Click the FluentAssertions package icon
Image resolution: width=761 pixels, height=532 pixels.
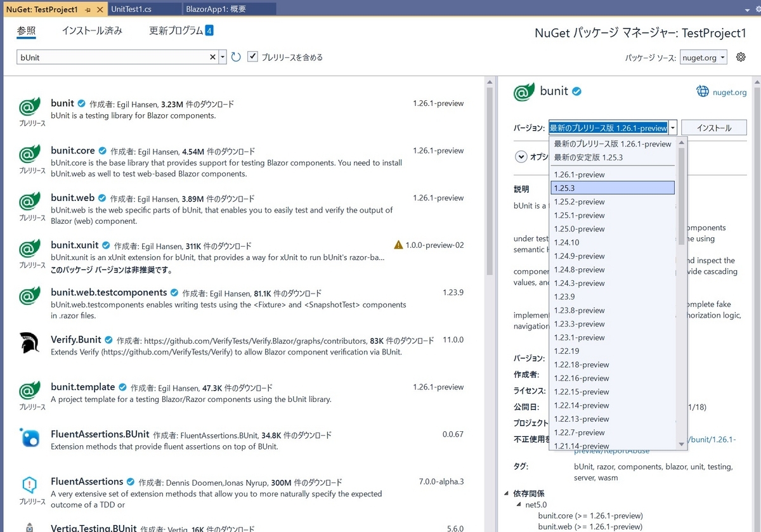tap(30, 486)
